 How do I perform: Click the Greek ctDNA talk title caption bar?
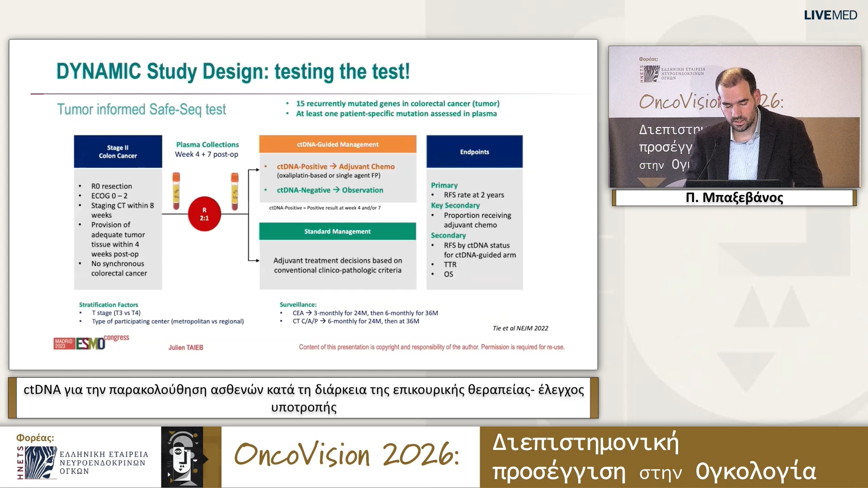tap(303, 398)
